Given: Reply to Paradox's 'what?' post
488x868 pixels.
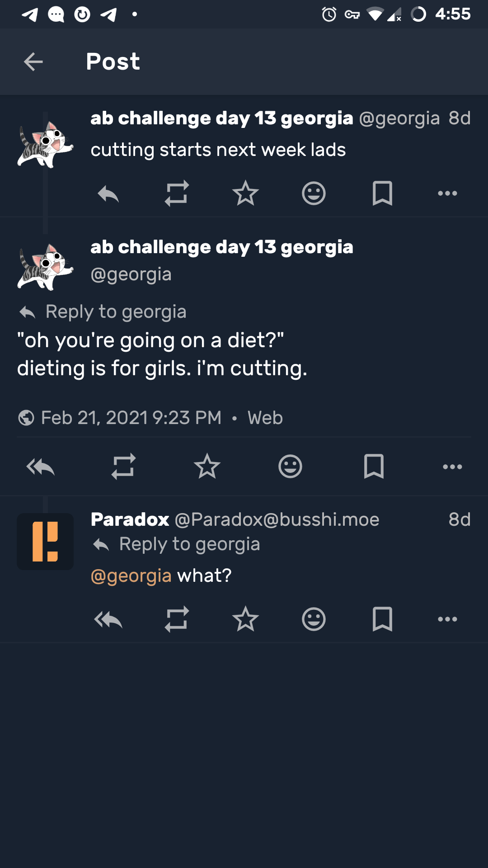Looking at the screenshot, I should coord(108,619).
